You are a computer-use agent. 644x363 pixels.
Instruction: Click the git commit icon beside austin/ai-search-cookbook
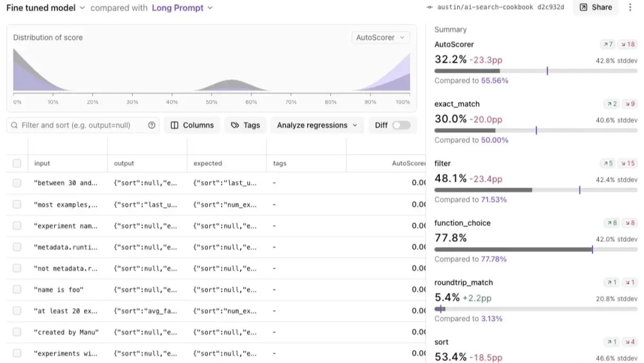tap(430, 7)
